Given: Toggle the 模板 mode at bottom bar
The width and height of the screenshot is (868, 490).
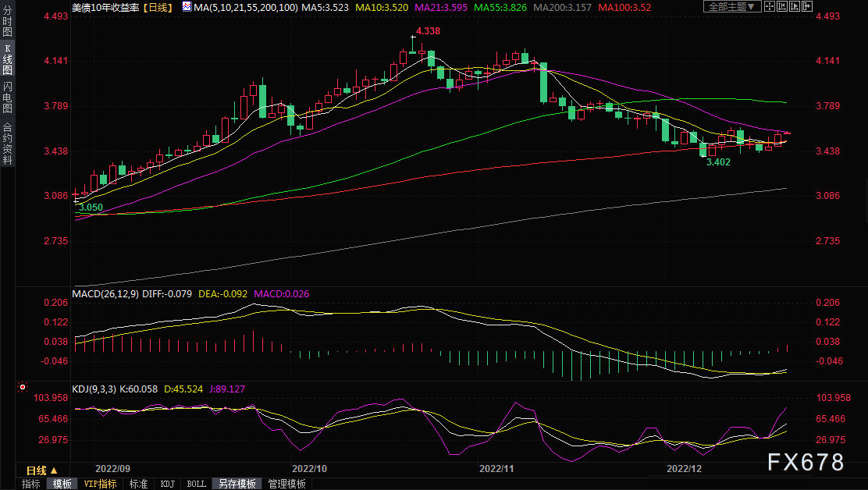Looking at the screenshot, I should pos(61,484).
